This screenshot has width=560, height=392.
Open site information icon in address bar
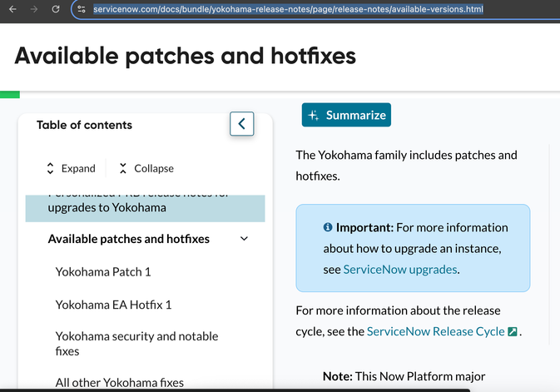coord(82,9)
